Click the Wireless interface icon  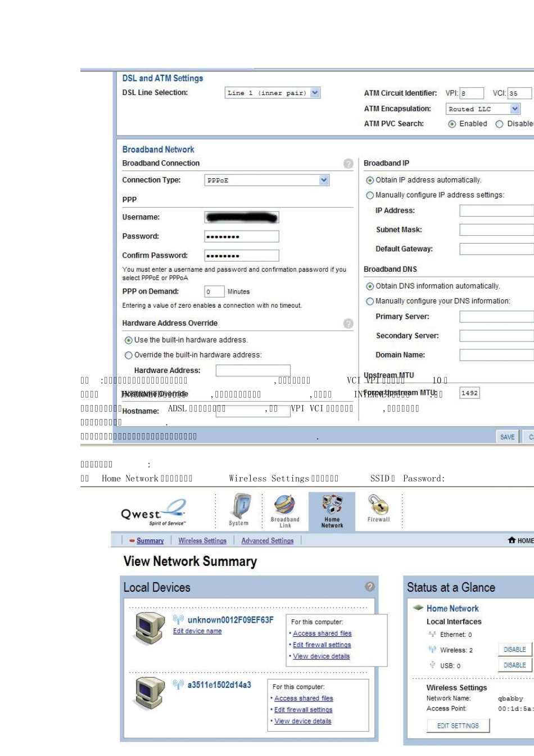click(x=432, y=649)
